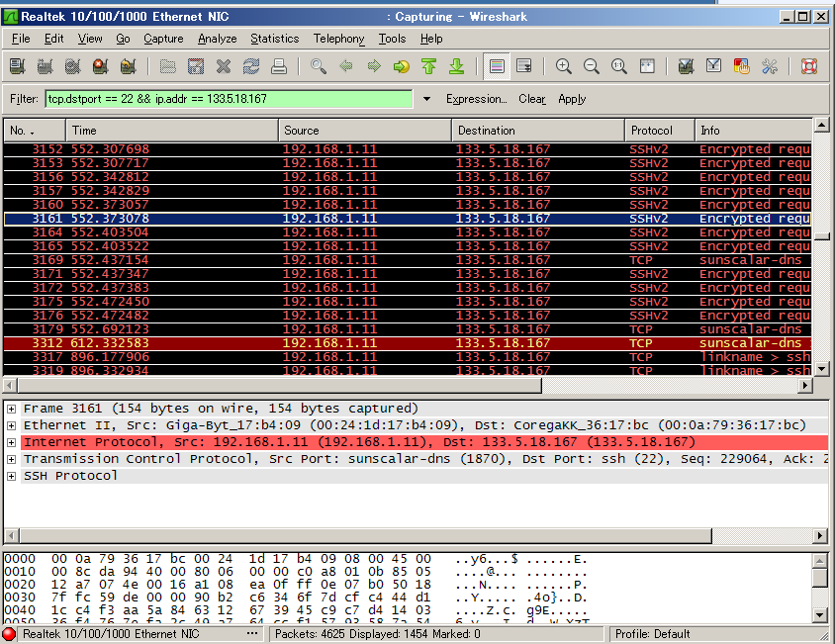Expand the Ethernet II tree node
This screenshot has height=644, width=835.
click(x=11, y=425)
